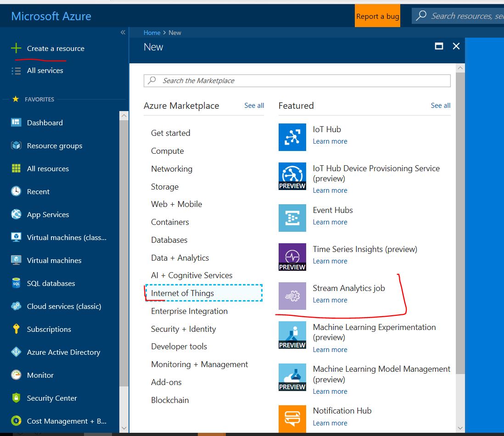504x436 pixels.
Task: Click the Cloud services (classic) icon
Action: (16, 306)
